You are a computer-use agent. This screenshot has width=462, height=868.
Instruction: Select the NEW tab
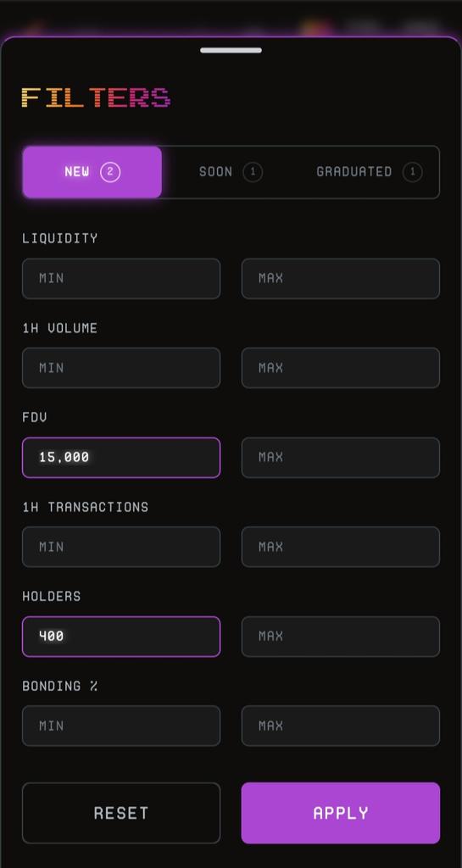[x=92, y=171]
